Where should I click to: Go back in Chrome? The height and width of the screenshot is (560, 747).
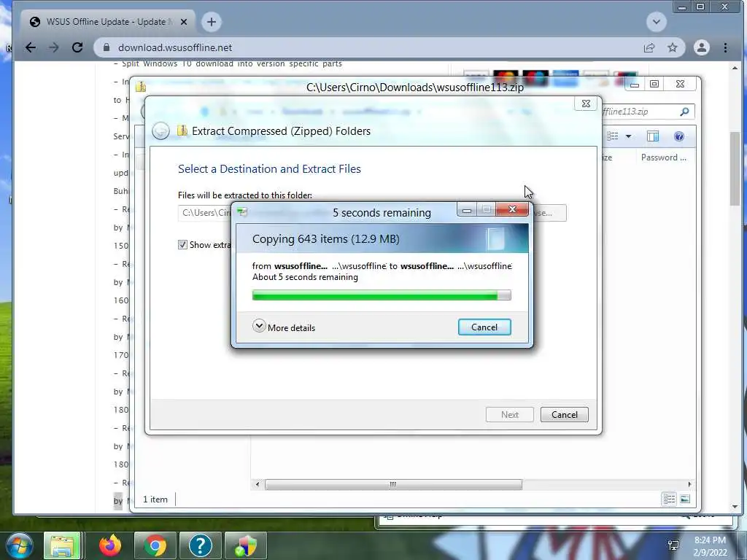31,47
